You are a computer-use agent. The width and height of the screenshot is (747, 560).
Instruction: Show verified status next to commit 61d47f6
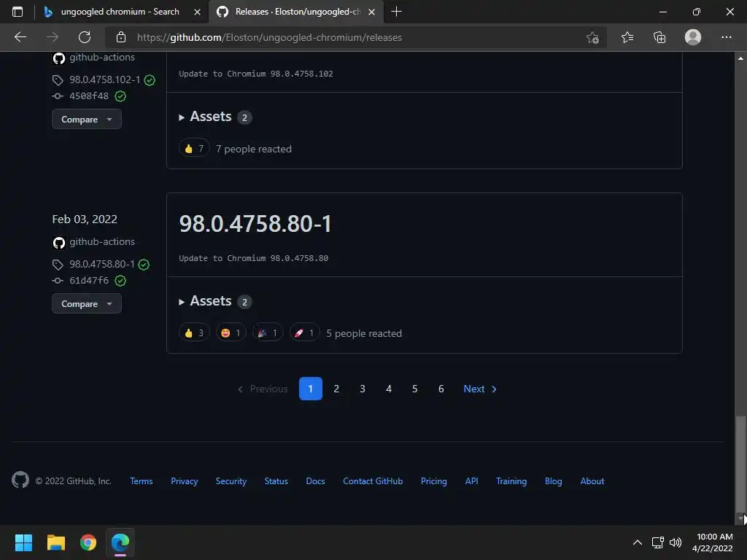pyautogui.click(x=120, y=281)
